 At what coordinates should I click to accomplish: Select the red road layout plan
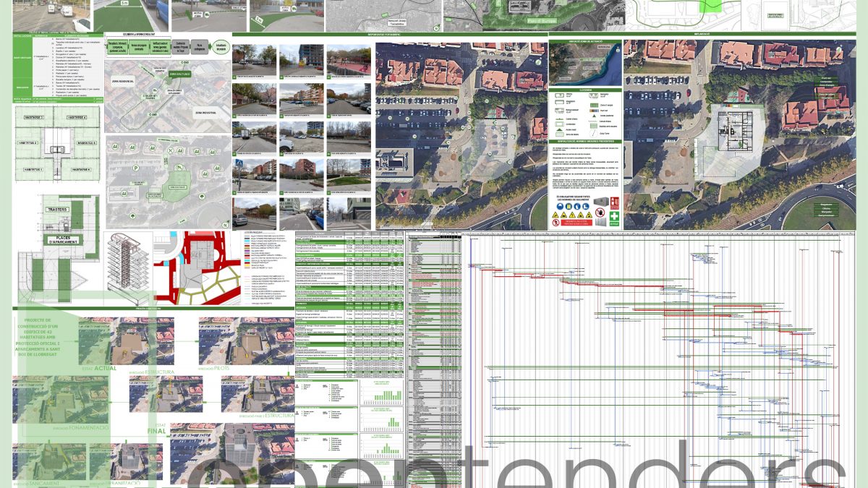(196, 267)
